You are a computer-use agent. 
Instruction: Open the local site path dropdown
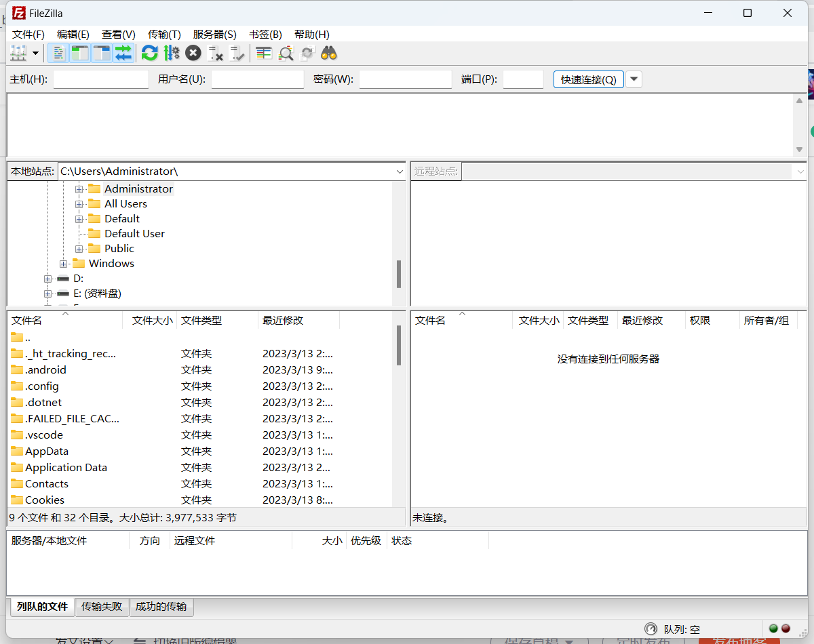pyautogui.click(x=399, y=172)
